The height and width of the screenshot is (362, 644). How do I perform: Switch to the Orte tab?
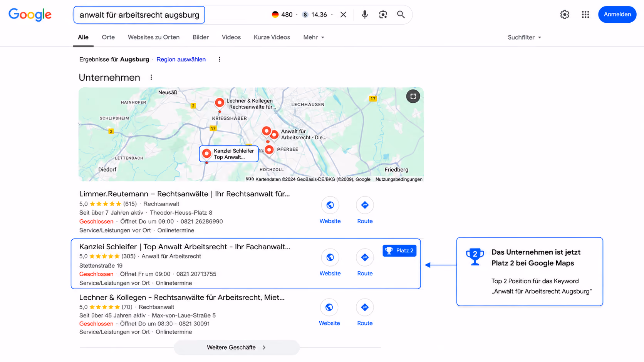pos(108,37)
